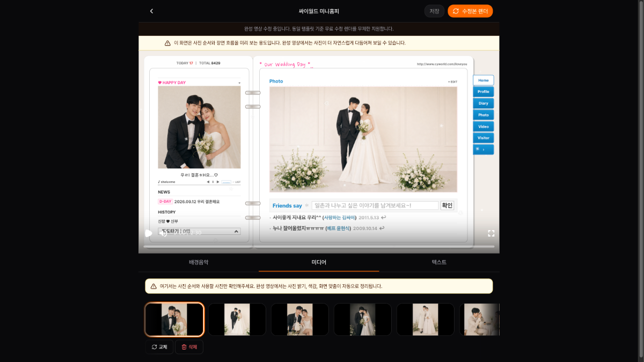Switch to the 배경음악 tab
Screen dimensions: 644x362
click(199, 262)
